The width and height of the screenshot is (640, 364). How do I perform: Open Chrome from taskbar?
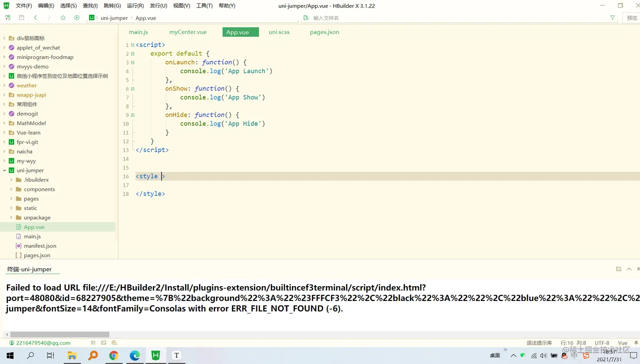114,356
